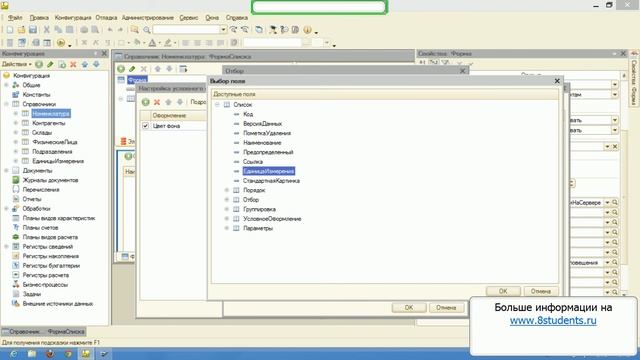
Task: Click the Undo arrow icon
Action: tap(110, 30)
